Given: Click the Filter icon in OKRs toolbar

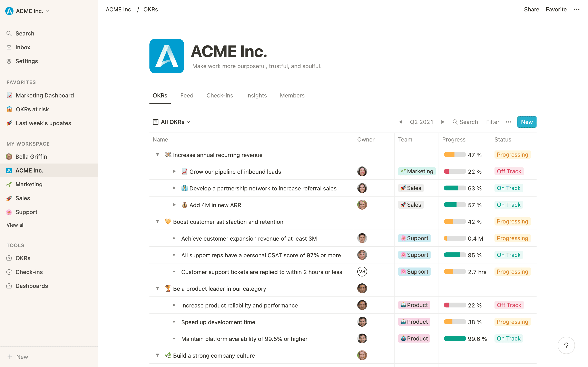Looking at the screenshot, I should click(x=492, y=122).
